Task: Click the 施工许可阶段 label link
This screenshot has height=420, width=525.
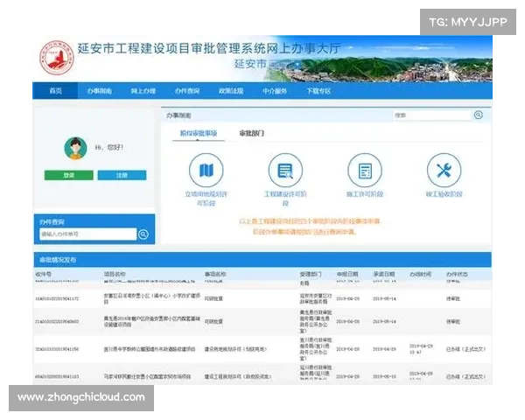Action: coord(365,194)
